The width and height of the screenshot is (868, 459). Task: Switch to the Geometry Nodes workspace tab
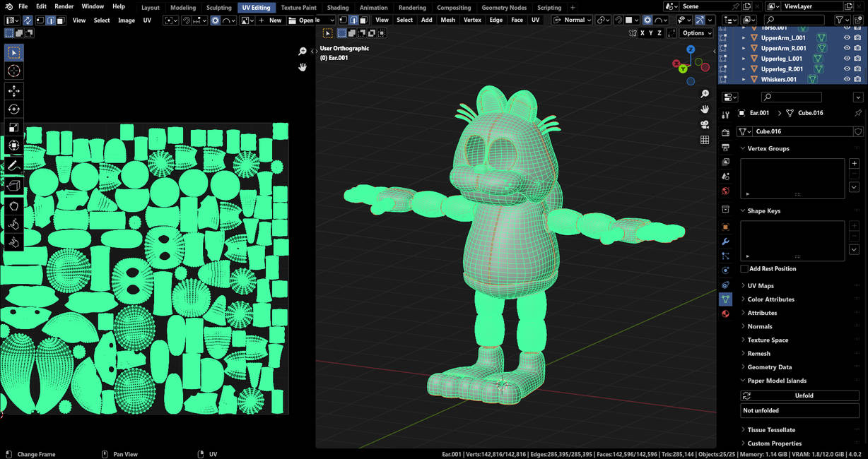[x=505, y=8]
